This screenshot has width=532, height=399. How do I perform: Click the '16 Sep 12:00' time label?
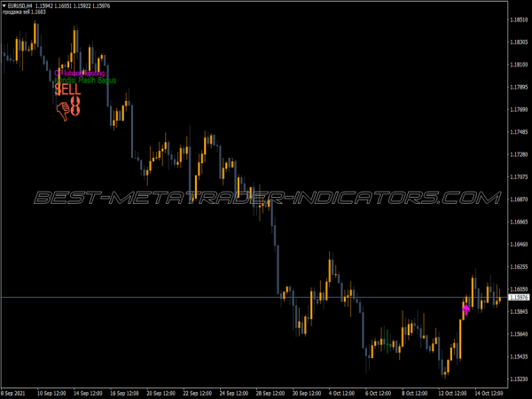click(x=124, y=393)
